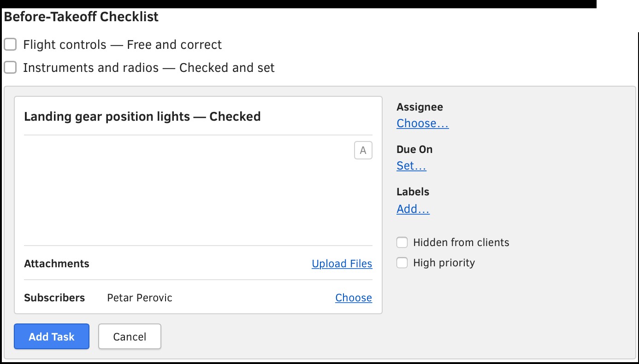This screenshot has width=639, height=364.
Task: Enable Hidden from clients checkbox
Action: click(x=402, y=242)
